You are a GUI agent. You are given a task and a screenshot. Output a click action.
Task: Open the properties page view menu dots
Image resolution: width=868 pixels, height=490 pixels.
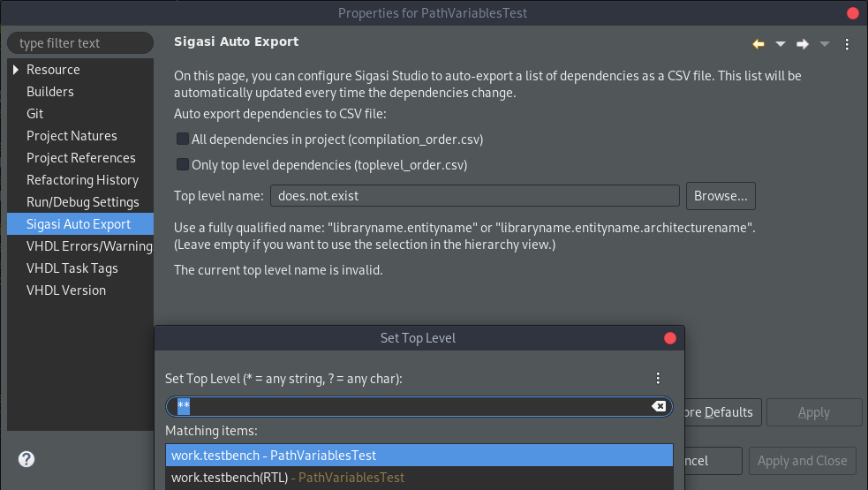tap(847, 44)
